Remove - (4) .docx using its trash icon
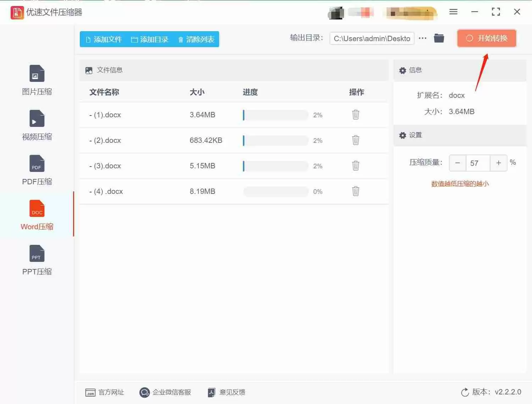This screenshot has height=404, width=532. click(355, 191)
